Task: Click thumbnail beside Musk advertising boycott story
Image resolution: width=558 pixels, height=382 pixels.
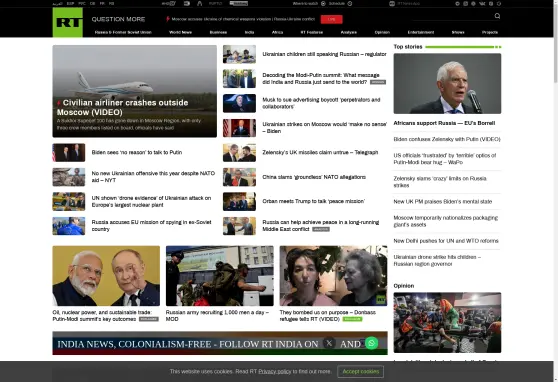Action: point(239,103)
